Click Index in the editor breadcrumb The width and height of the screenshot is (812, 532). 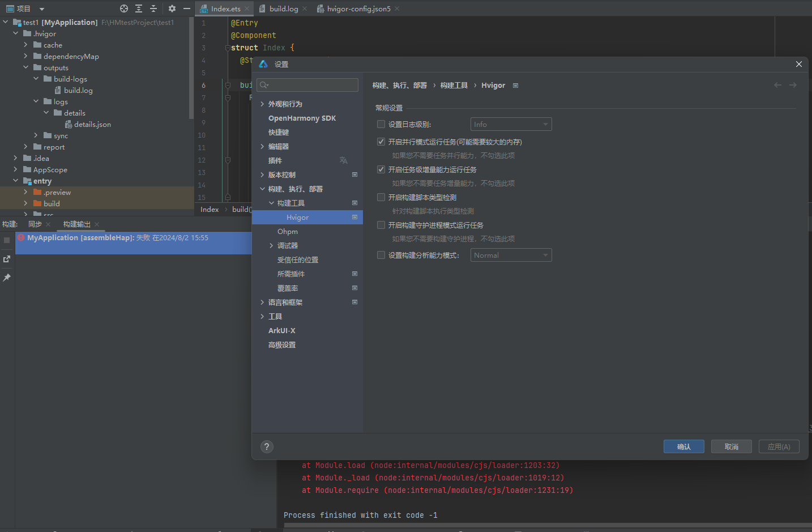[210, 210]
